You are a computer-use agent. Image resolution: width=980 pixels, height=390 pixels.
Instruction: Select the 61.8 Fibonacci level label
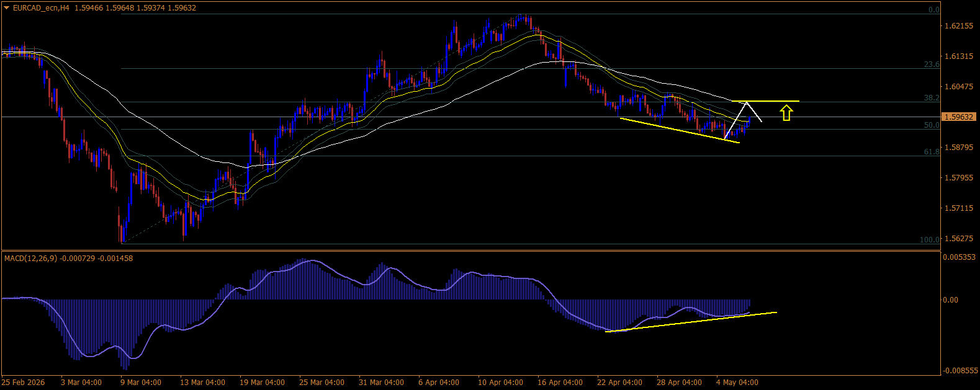click(x=932, y=152)
